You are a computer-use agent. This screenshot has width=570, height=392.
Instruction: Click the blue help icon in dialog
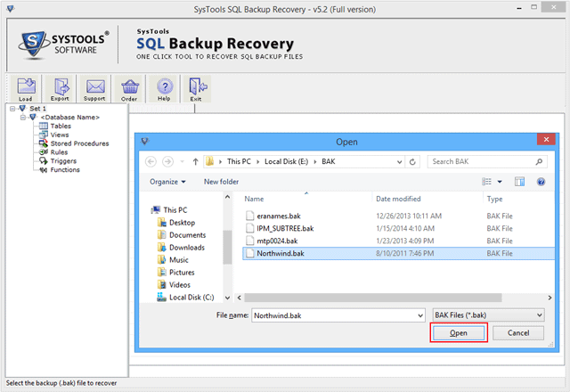(x=541, y=182)
